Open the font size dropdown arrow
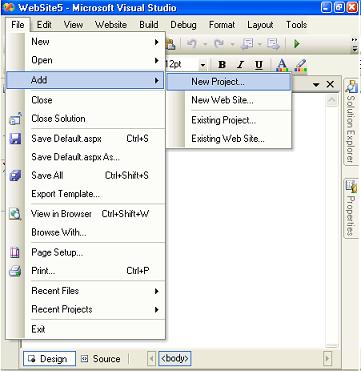The height and width of the screenshot is (371, 361). pos(203,65)
